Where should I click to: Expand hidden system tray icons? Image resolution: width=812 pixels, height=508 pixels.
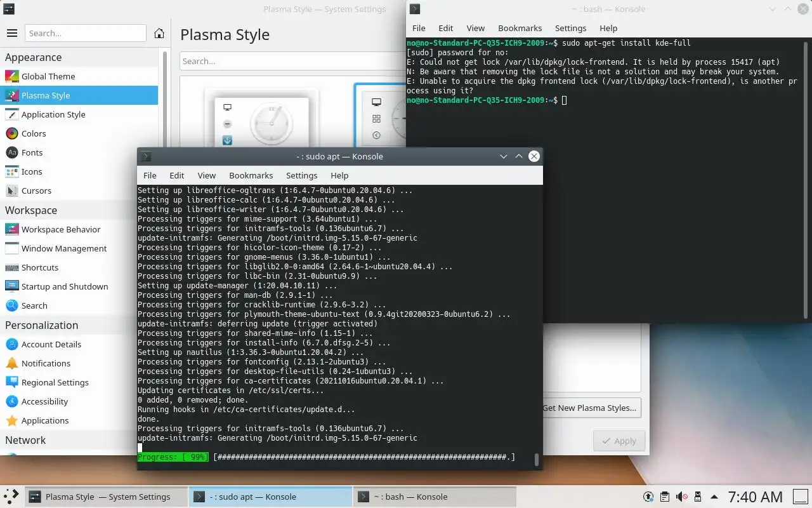714,497
